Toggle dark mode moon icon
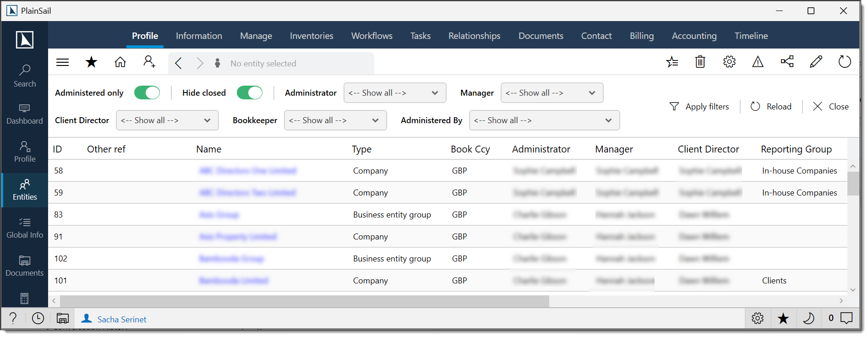This screenshot has height=337, width=868. [x=808, y=318]
